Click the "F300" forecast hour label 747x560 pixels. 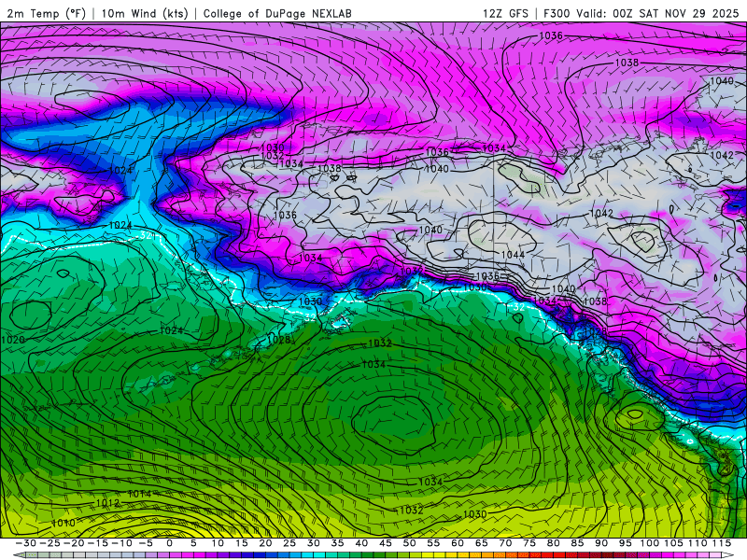click(x=557, y=13)
